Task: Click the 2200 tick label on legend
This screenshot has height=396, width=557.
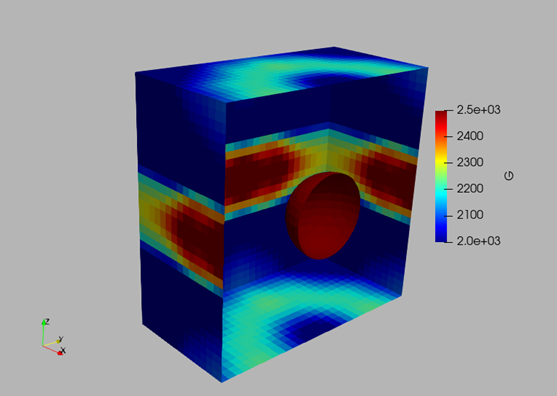Action: 470,189
